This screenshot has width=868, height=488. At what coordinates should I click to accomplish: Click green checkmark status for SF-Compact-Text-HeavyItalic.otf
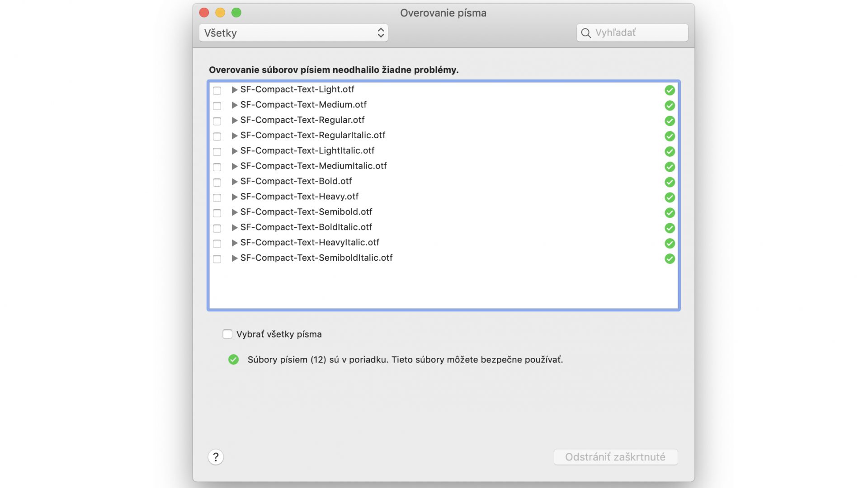[x=670, y=244]
